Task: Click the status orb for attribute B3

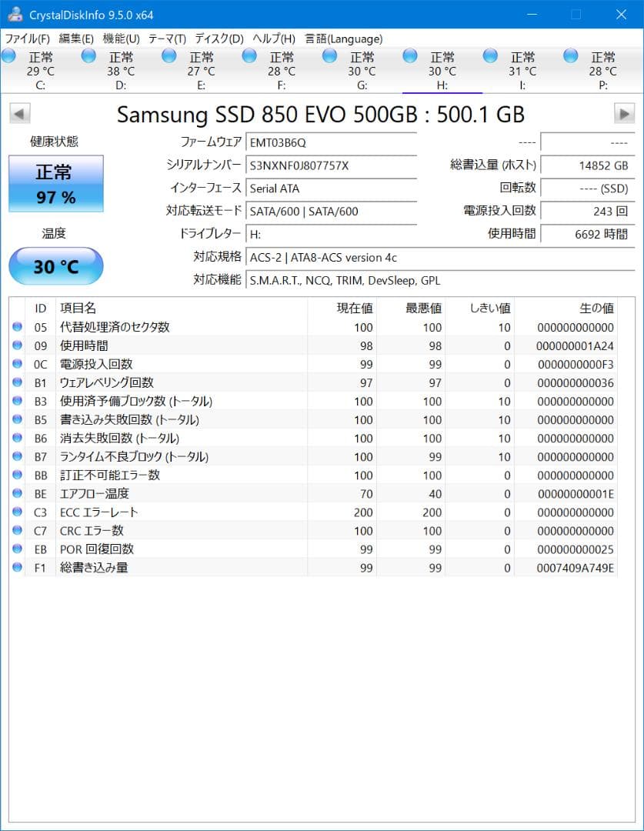Action: 18,401
